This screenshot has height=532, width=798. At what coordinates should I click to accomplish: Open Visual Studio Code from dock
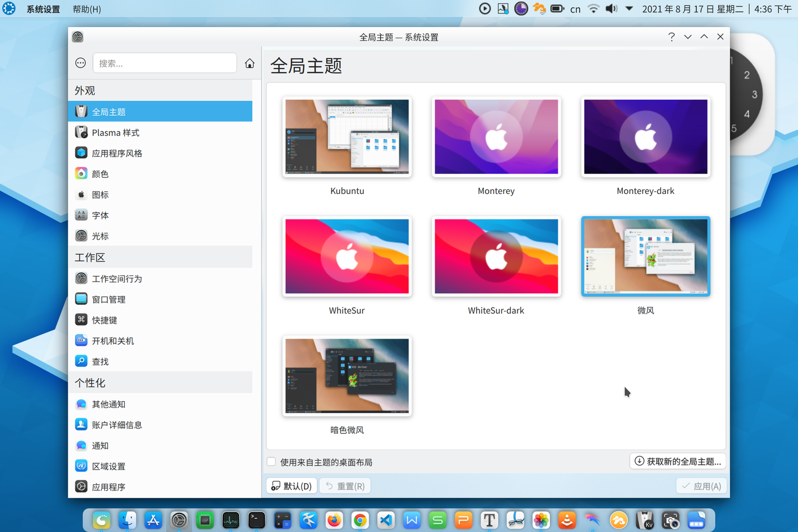tap(386, 520)
